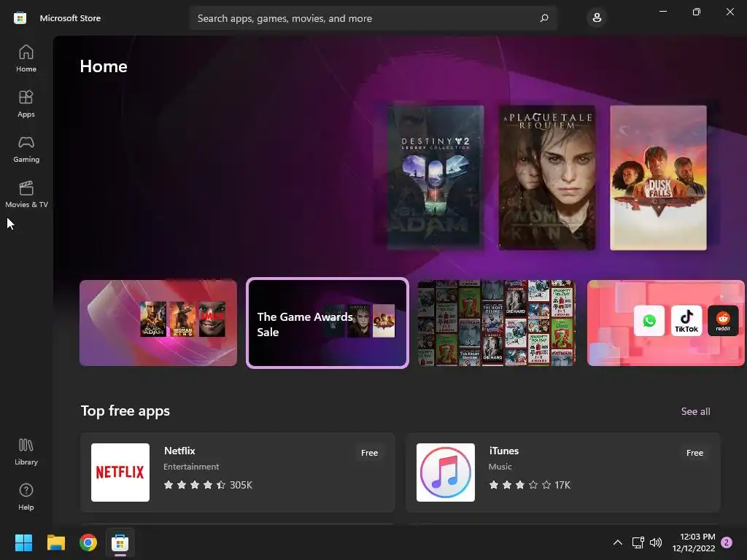
Task: Open the Home section in the sidebar
Action: (x=26, y=58)
